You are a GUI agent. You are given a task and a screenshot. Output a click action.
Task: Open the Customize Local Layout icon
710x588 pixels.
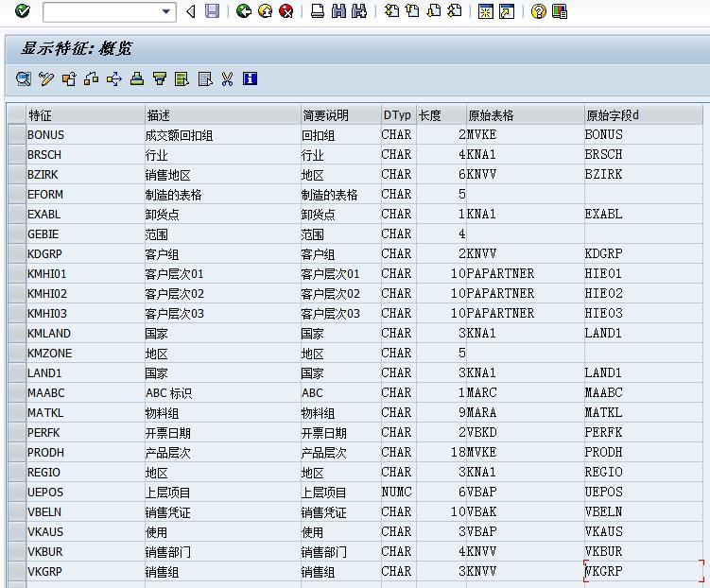(560, 11)
